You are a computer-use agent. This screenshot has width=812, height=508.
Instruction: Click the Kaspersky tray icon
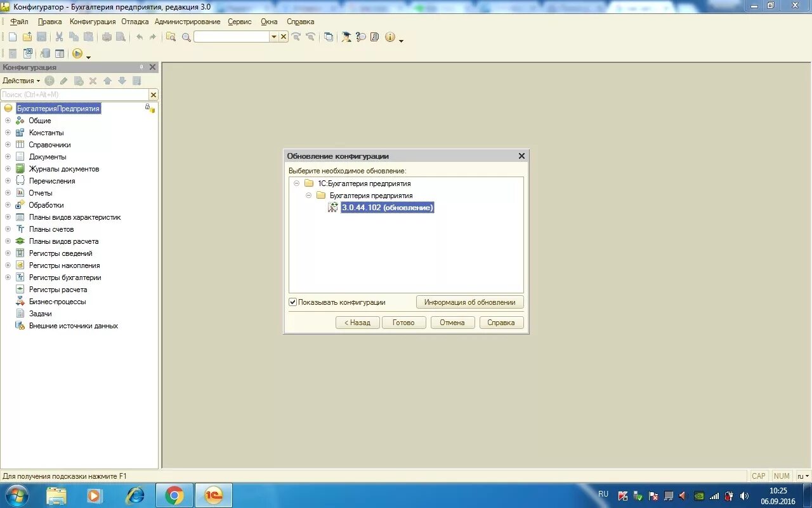click(x=623, y=496)
